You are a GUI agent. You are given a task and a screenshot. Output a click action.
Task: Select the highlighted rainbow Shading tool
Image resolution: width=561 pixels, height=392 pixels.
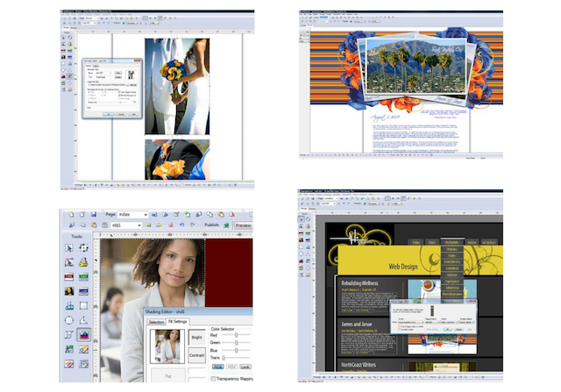click(83, 335)
